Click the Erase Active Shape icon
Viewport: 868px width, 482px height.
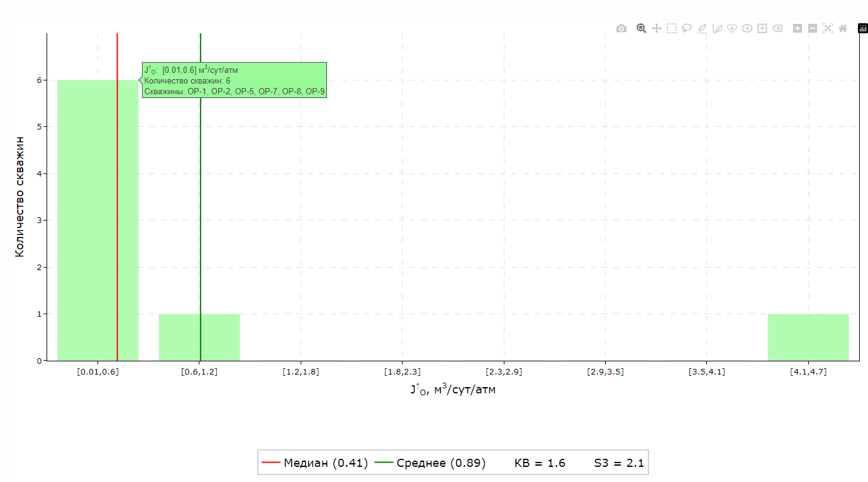pos(778,28)
